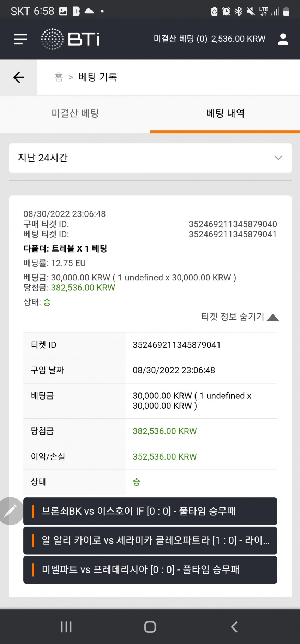The width and height of the screenshot is (300, 644).
Task: Expand the 알 알리 카이로 match row
Action: (x=150, y=540)
